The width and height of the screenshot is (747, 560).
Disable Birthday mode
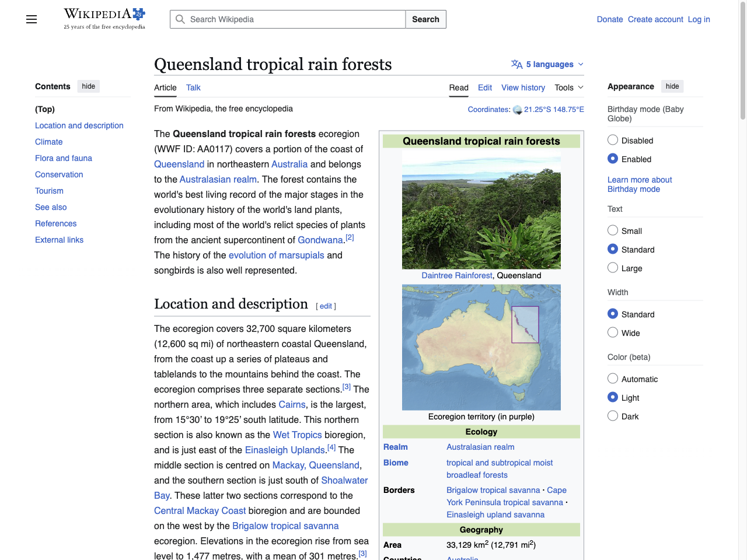pyautogui.click(x=612, y=140)
